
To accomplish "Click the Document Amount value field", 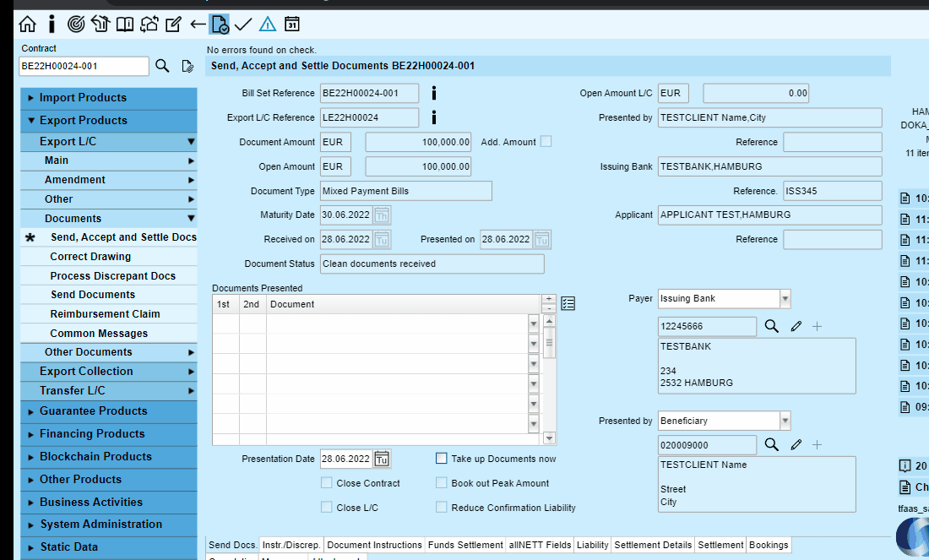I will coord(418,142).
